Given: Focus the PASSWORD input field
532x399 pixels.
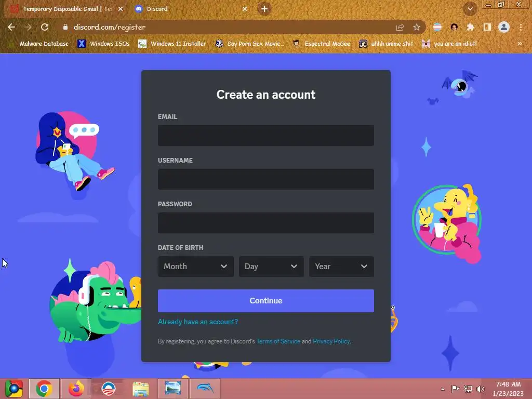Looking at the screenshot, I should 266,223.
